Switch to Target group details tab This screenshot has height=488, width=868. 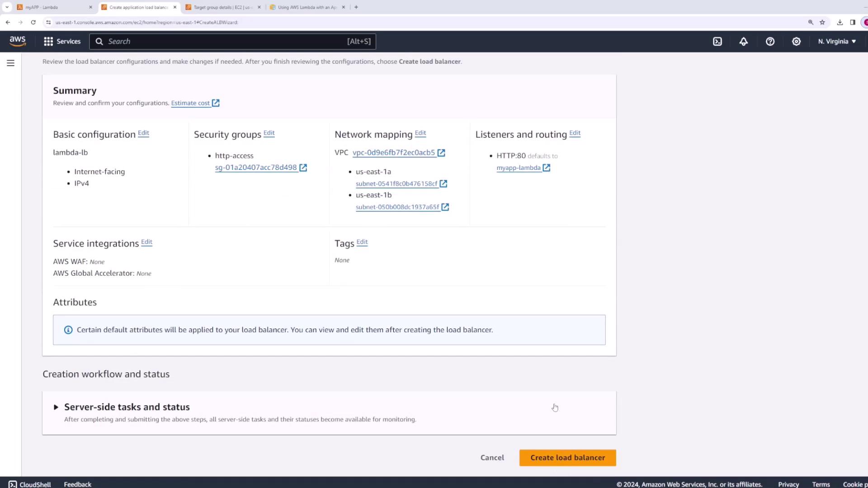(222, 7)
